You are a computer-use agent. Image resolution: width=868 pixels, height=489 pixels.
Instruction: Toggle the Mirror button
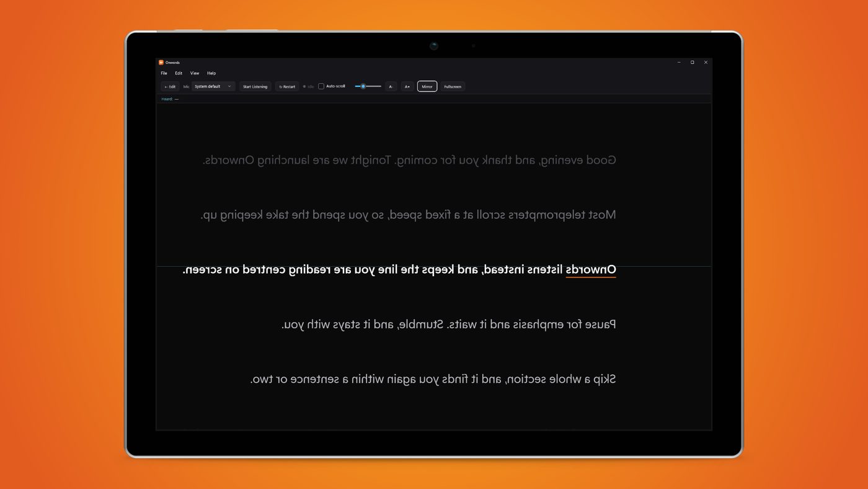click(x=427, y=86)
